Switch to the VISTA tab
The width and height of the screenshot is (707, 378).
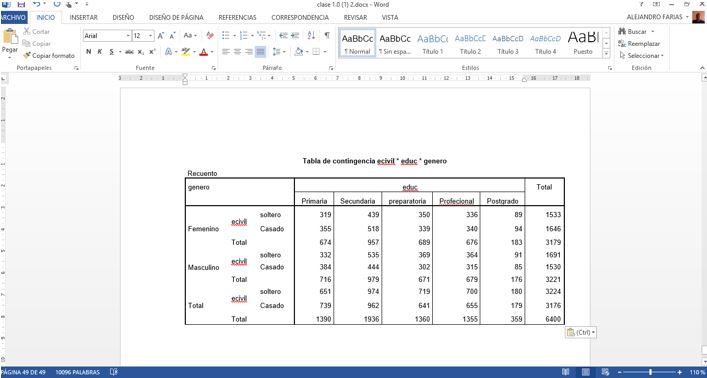[x=390, y=18]
